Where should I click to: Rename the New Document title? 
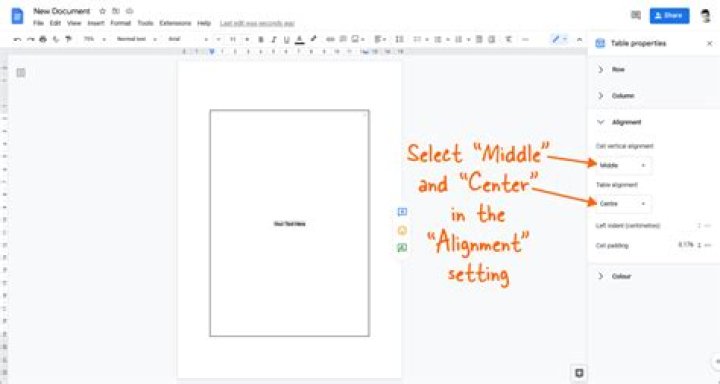pyautogui.click(x=62, y=11)
